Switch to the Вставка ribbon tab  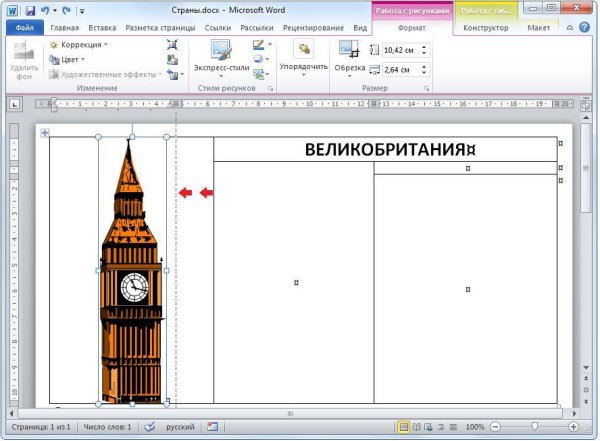tap(101, 29)
